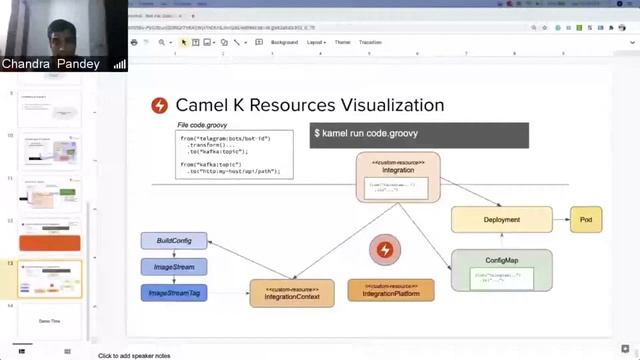Open a new browser tab
This screenshot has height=360, width=640.
tap(193, 16)
